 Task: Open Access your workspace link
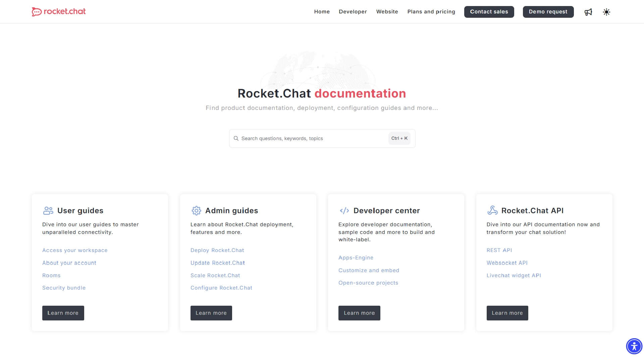[x=75, y=250]
